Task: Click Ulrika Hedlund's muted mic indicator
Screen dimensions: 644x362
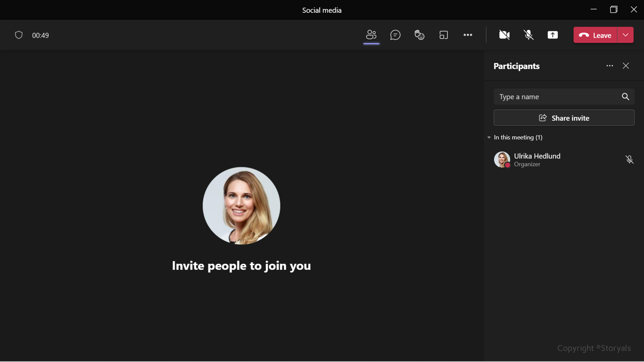Action: click(630, 160)
